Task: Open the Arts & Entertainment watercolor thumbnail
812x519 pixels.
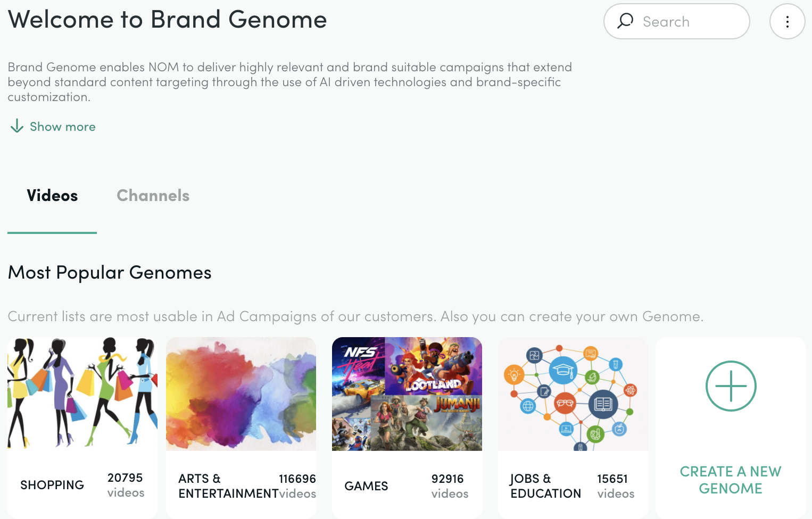Action: click(241, 394)
